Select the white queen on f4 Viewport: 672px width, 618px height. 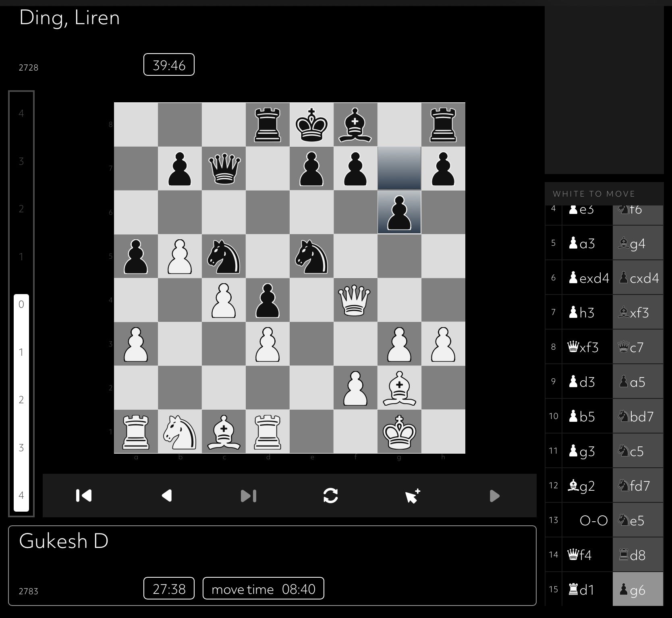point(355,300)
